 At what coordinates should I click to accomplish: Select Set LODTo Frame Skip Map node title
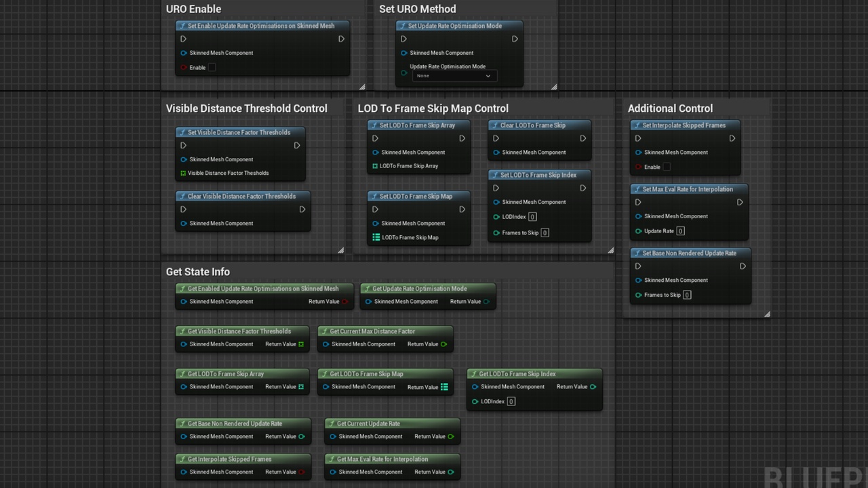(416, 197)
